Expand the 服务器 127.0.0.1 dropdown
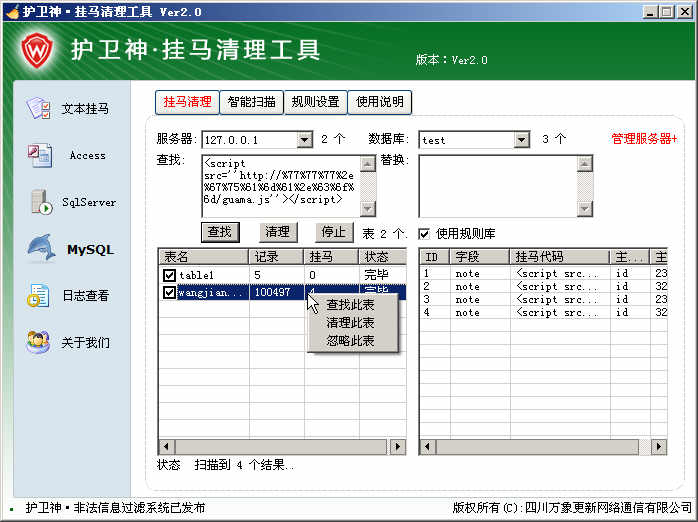This screenshot has height=522, width=698. pyautogui.click(x=304, y=140)
